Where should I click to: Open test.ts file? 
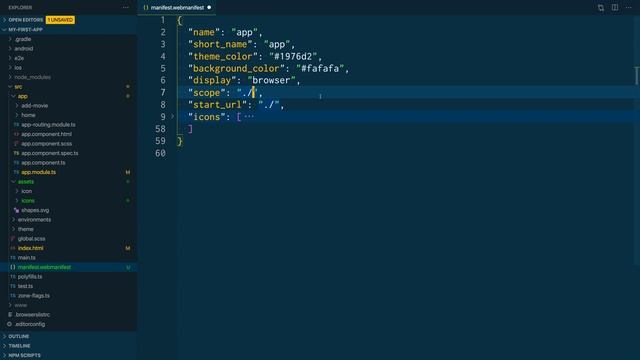coord(25,286)
